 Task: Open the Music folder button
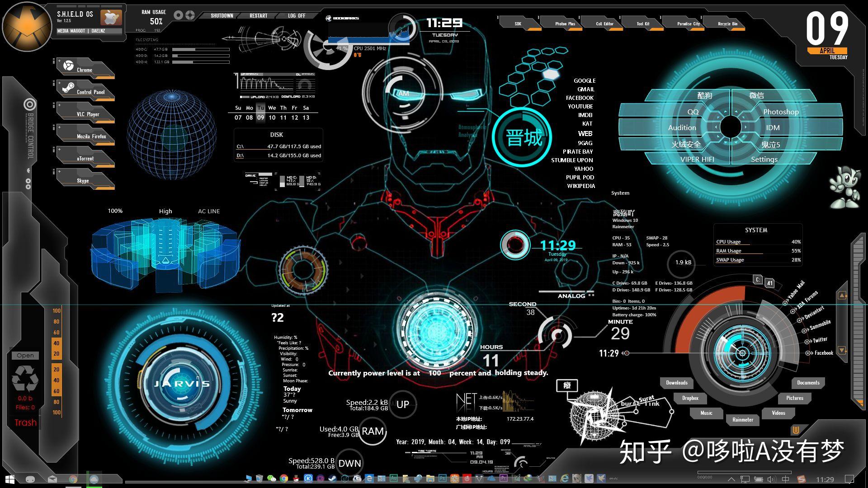tap(706, 413)
